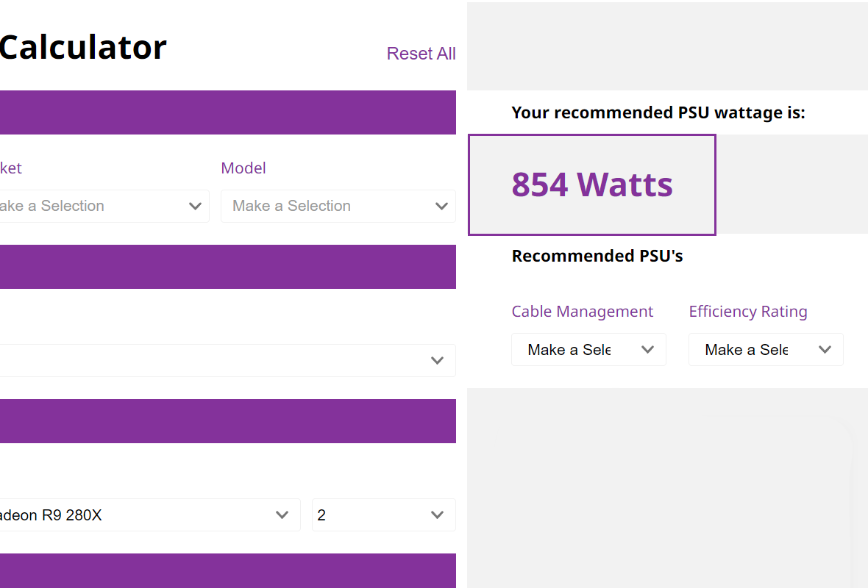Click the chevron arrow of the Model dropdown
This screenshot has height=588, width=868.
441,207
